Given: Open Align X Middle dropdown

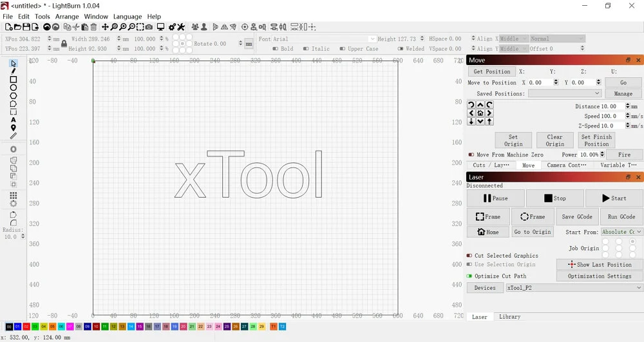Looking at the screenshot, I should pyautogui.click(x=513, y=39).
